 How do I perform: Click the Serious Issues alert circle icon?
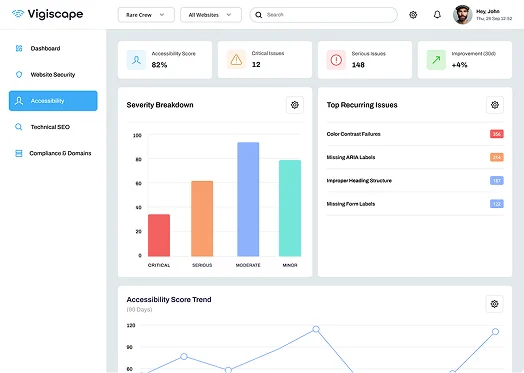336,60
